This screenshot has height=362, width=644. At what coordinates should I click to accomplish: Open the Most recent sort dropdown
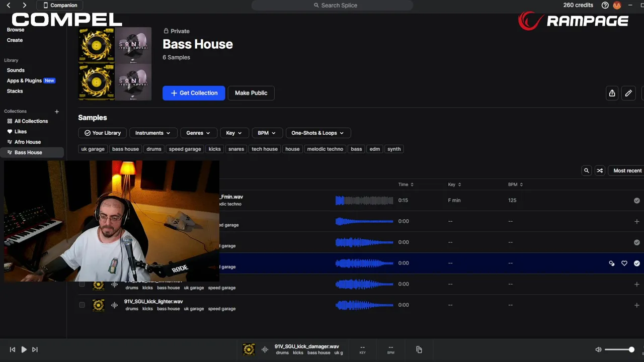[x=627, y=170]
